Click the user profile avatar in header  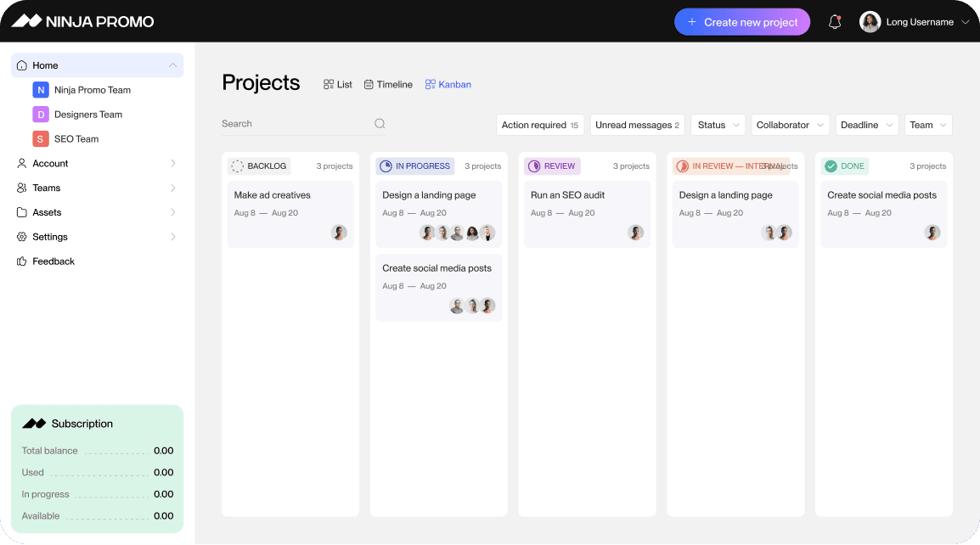(870, 22)
